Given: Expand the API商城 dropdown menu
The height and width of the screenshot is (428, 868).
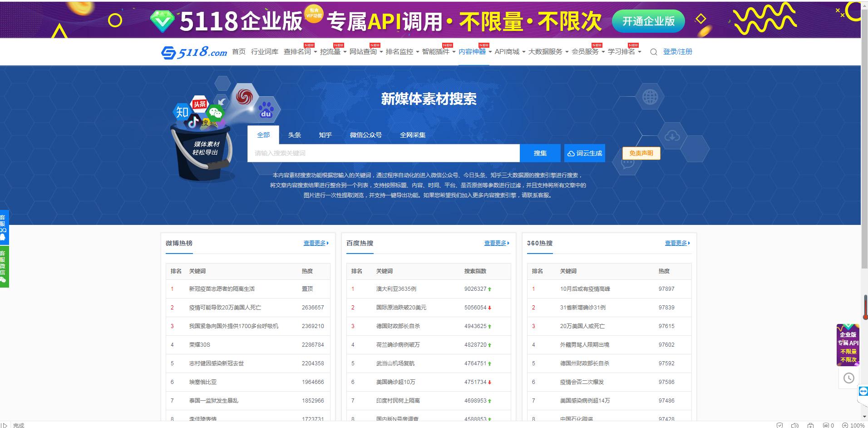Looking at the screenshot, I should tap(510, 52).
